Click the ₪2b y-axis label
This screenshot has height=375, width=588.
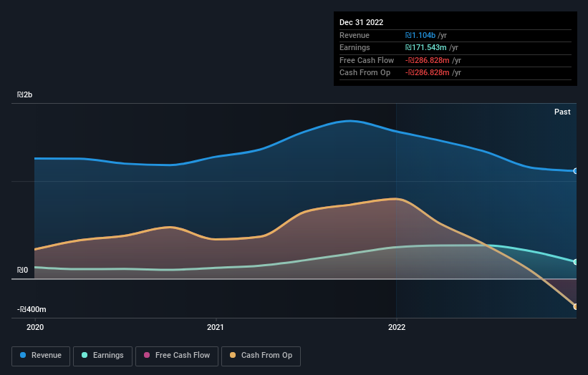pos(25,94)
